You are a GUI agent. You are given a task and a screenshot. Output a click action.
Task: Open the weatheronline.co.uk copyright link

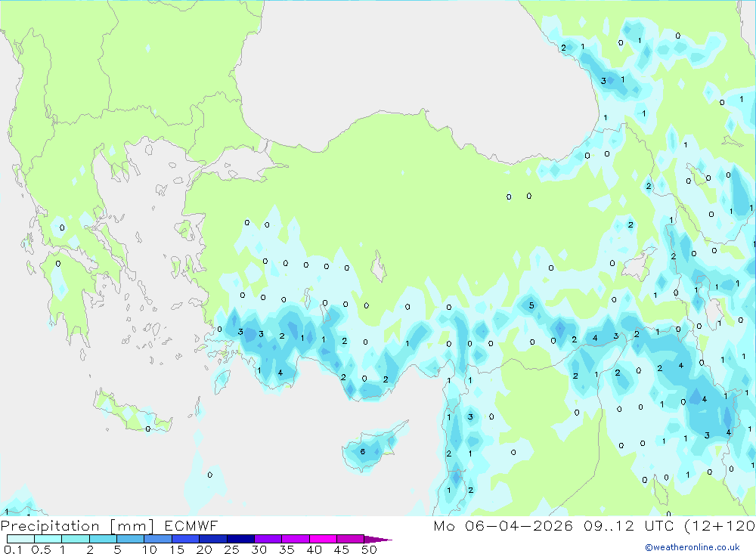692,547
